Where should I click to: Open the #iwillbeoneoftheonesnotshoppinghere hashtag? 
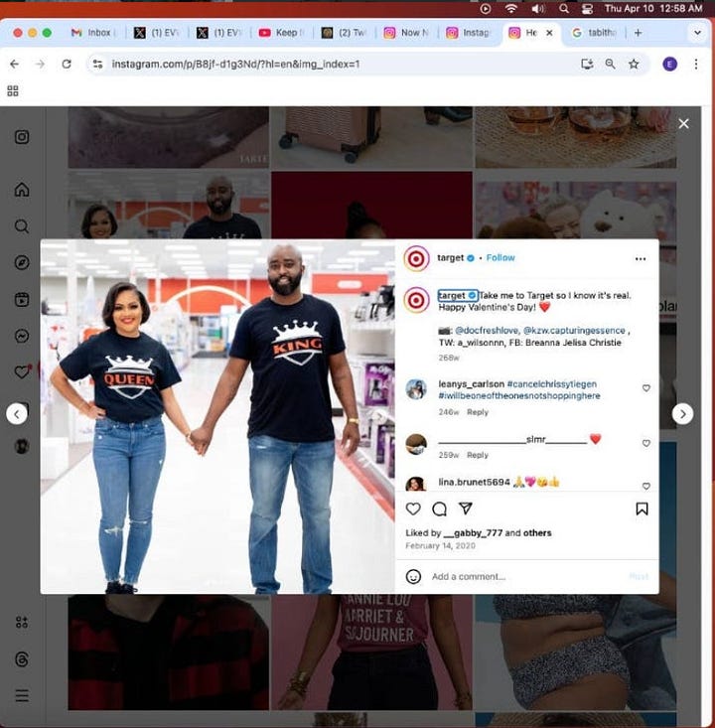(519, 395)
